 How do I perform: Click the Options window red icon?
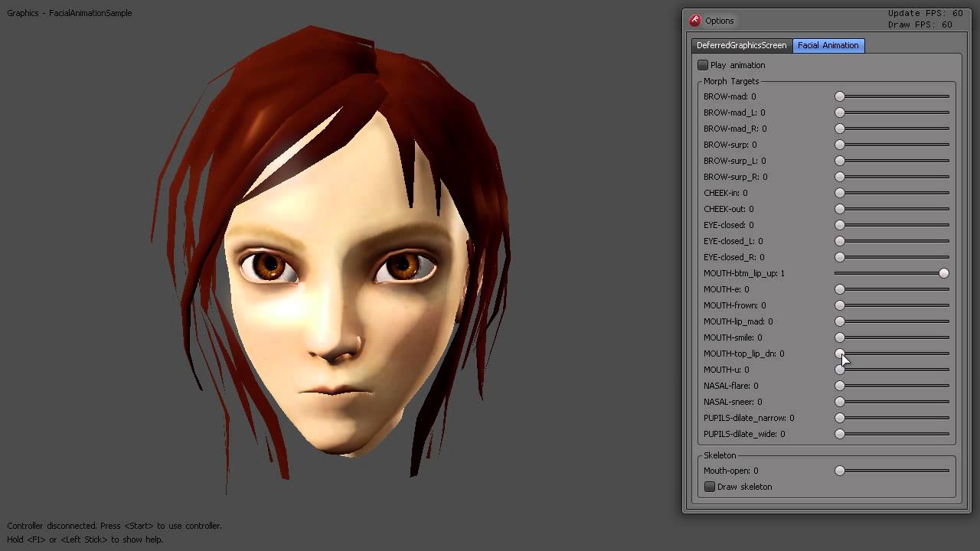(x=694, y=21)
